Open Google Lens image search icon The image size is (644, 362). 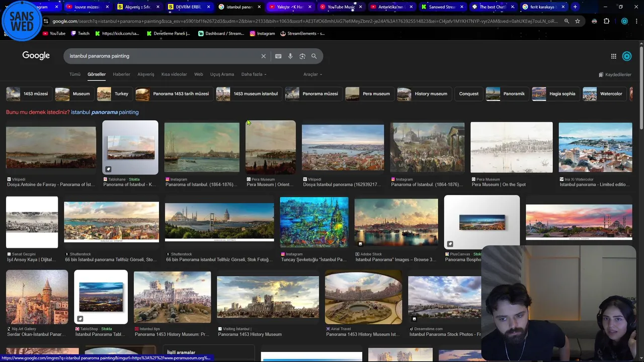302,56
